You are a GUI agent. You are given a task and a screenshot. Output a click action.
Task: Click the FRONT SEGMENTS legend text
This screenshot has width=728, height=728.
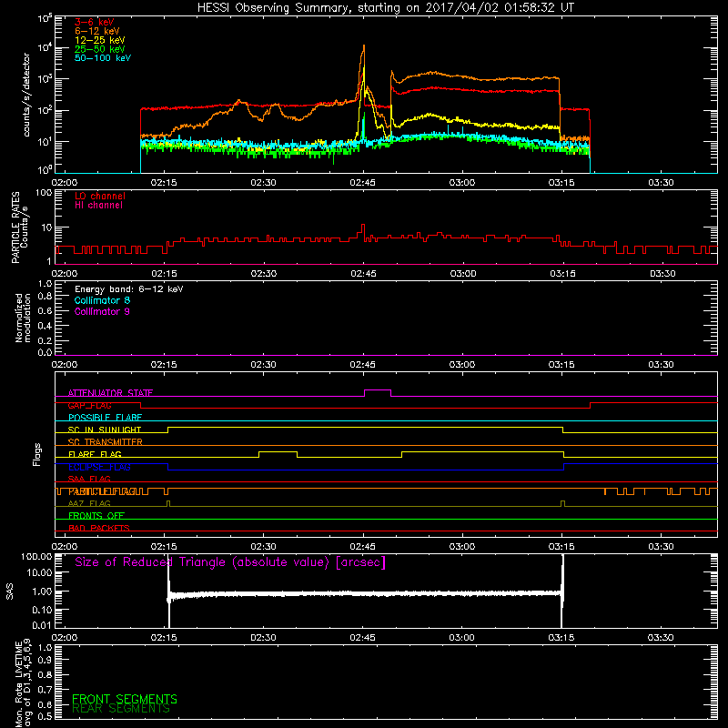125,699
